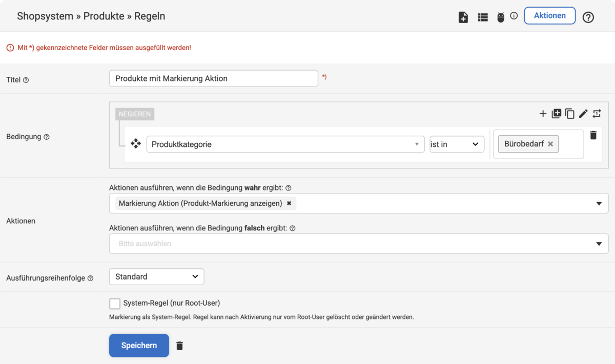615x364 pixels.
Task: Click the help icon next to Titel label
Action: (x=26, y=80)
